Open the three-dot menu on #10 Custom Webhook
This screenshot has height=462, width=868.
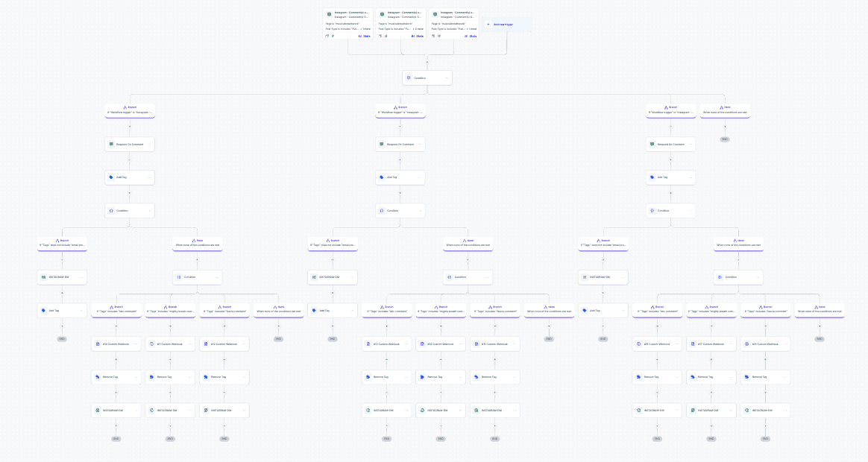click(x=136, y=344)
